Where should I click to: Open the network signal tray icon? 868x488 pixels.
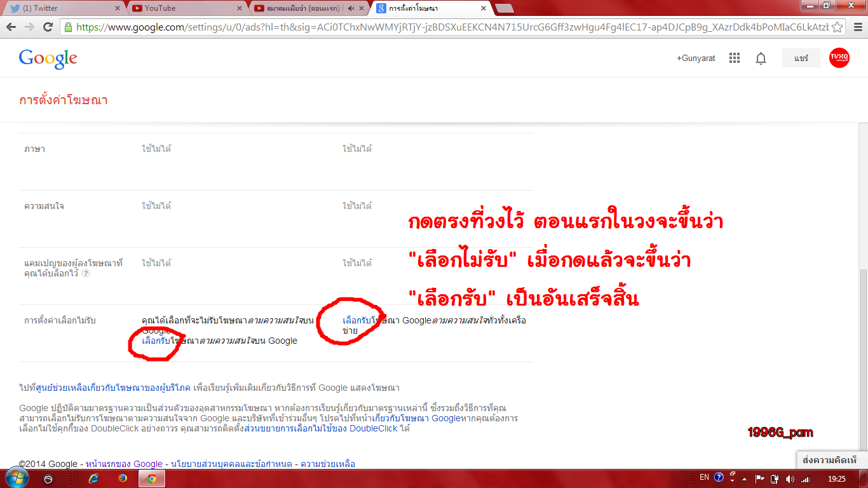pos(806,478)
